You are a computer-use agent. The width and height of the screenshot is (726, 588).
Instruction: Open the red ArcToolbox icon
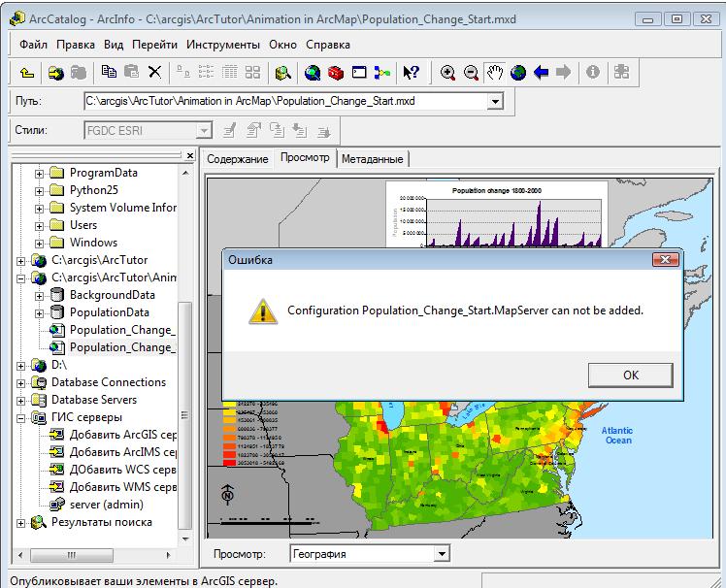336,72
